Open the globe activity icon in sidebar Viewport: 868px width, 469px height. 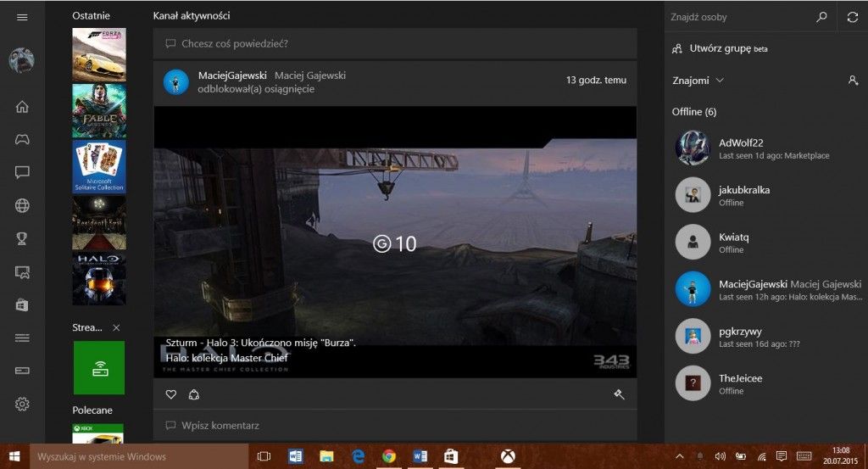tap(22, 205)
